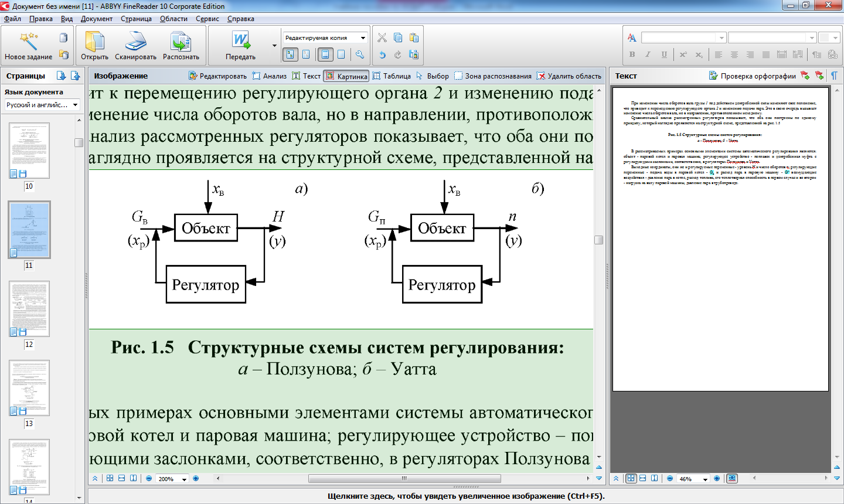Select the Таблица area tool

tap(391, 76)
